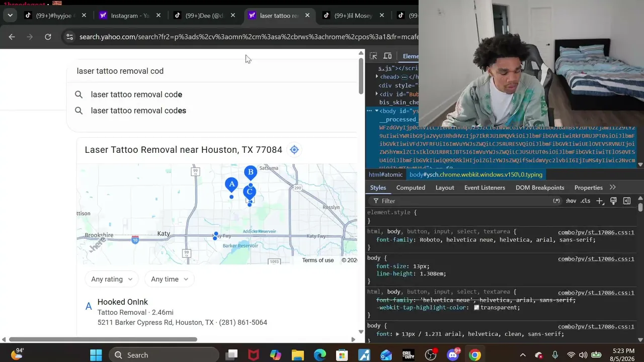Click the Yahoo search query box
644x362 pixels.
coord(211,71)
